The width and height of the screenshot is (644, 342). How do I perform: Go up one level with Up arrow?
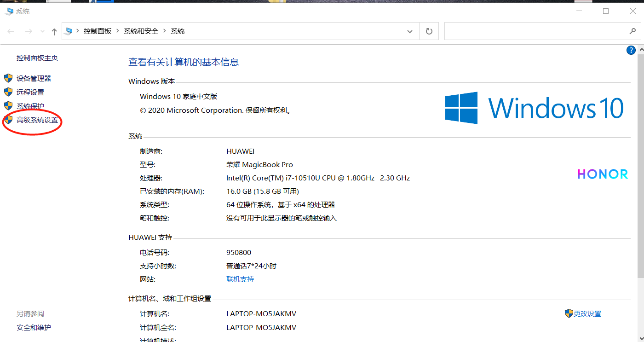[x=54, y=31]
